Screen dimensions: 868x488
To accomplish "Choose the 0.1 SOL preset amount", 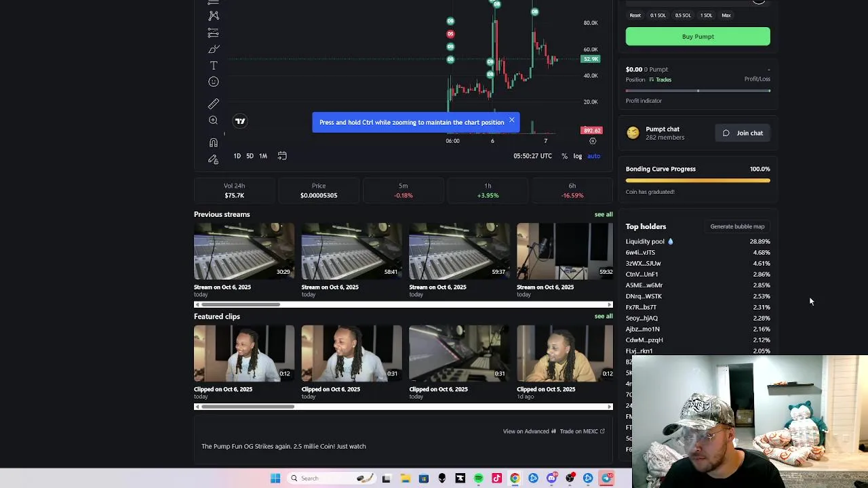I will [658, 16].
